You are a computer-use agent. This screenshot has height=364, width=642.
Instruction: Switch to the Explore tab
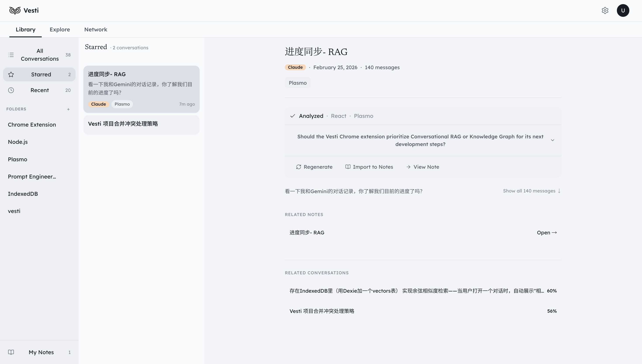click(60, 29)
